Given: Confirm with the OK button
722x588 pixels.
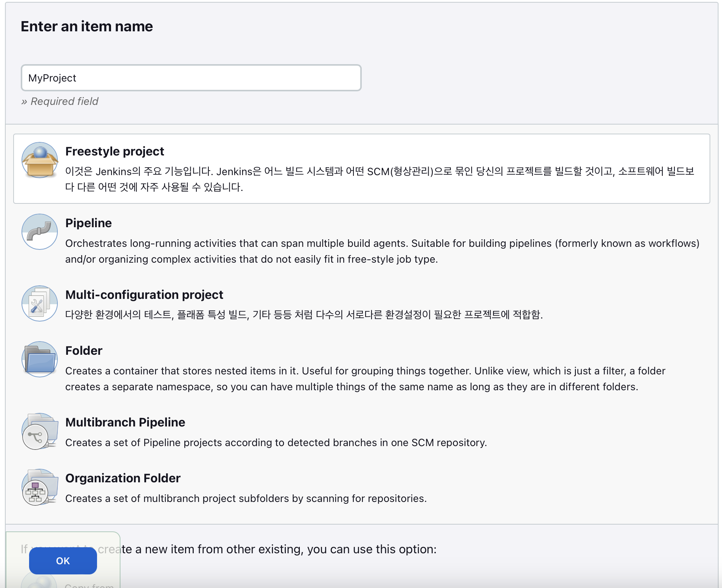Looking at the screenshot, I should click(63, 561).
